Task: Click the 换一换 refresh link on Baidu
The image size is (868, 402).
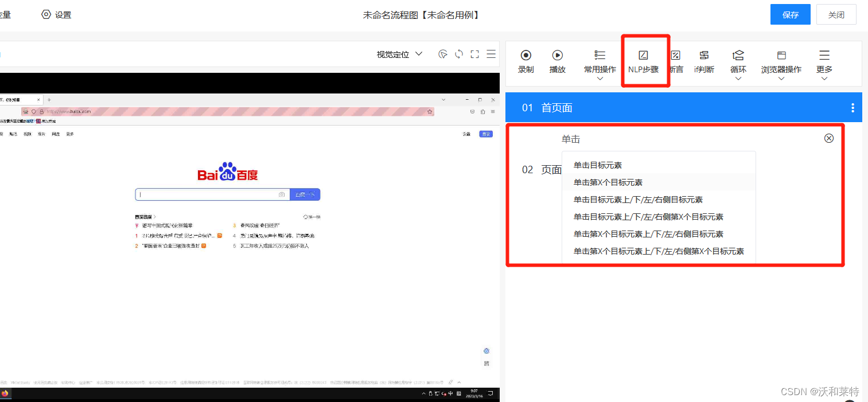Action: pyautogui.click(x=312, y=217)
